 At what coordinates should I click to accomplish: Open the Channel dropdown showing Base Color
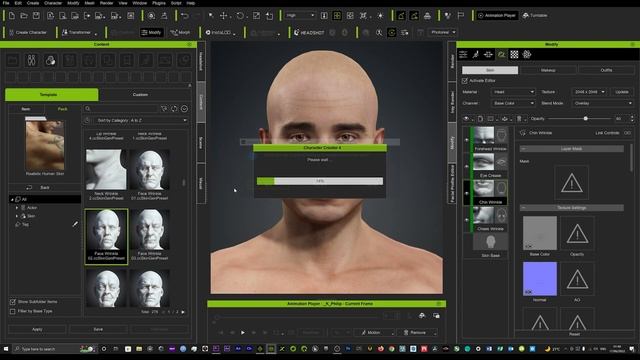[x=513, y=103]
